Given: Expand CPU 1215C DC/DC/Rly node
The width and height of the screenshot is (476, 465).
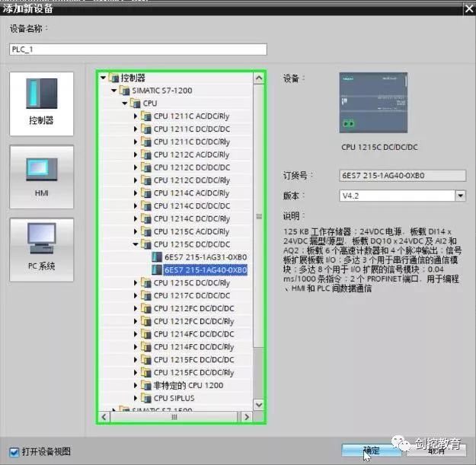Looking at the screenshot, I should pos(136,282).
